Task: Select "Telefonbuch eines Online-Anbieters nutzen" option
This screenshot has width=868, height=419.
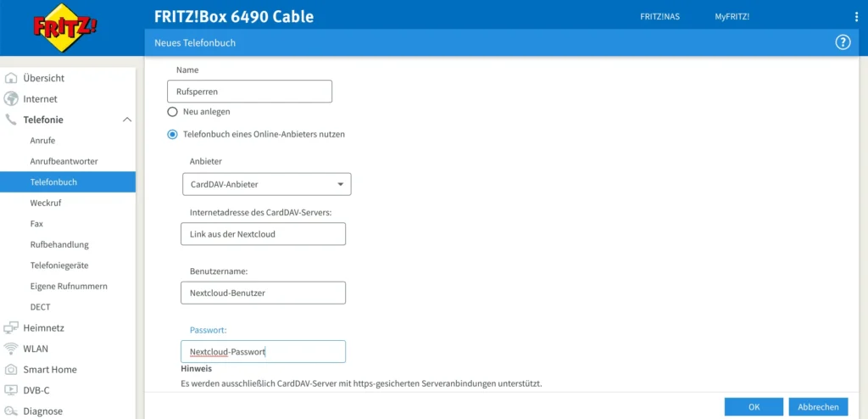Action: [173, 134]
